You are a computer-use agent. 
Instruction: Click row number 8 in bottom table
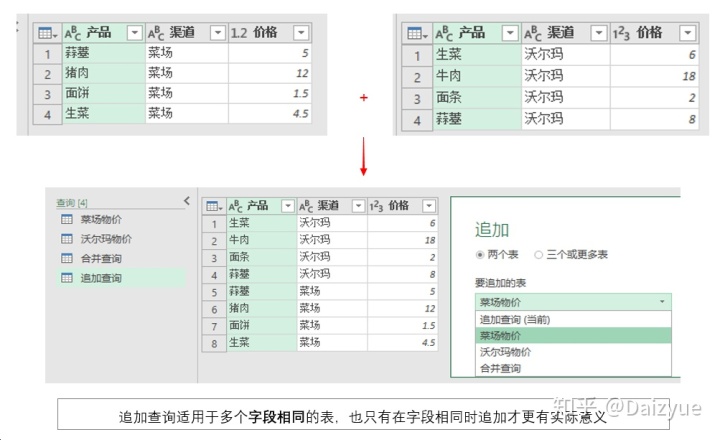click(214, 343)
